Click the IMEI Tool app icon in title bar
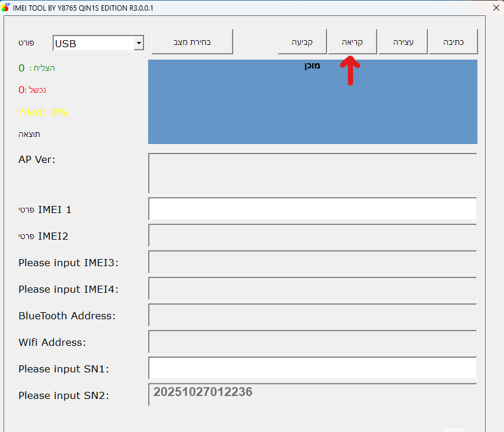This screenshot has width=504, height=432. (6, 8)
